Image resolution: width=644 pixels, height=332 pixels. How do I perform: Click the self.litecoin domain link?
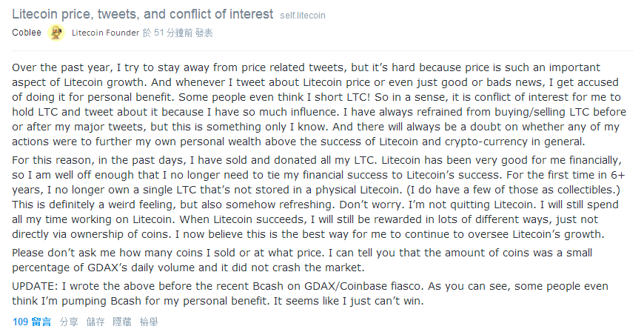[x=303, y=15]
